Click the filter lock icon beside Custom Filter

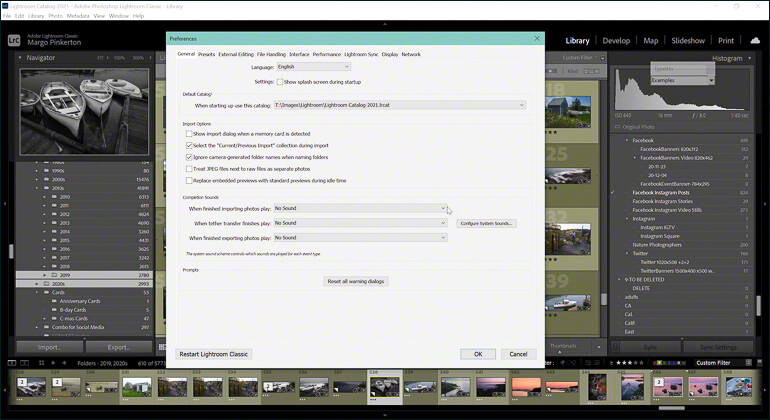(x=603, y=57)
